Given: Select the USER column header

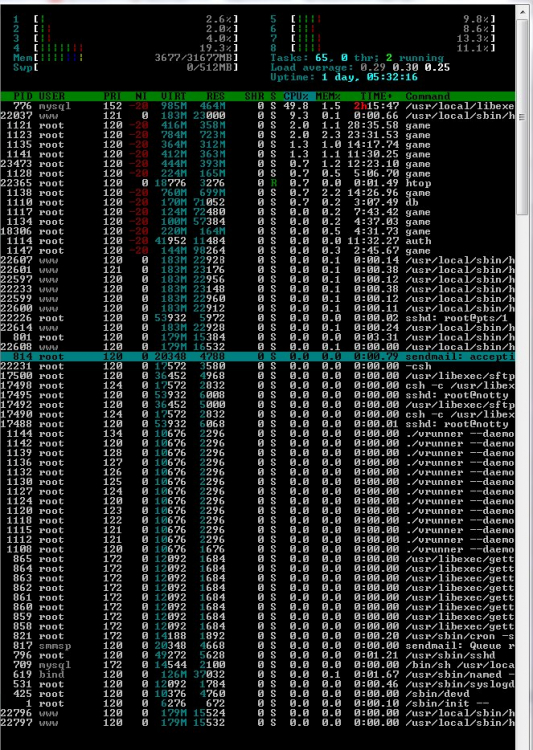Looking at the screenshot, I should pos(51,96).
